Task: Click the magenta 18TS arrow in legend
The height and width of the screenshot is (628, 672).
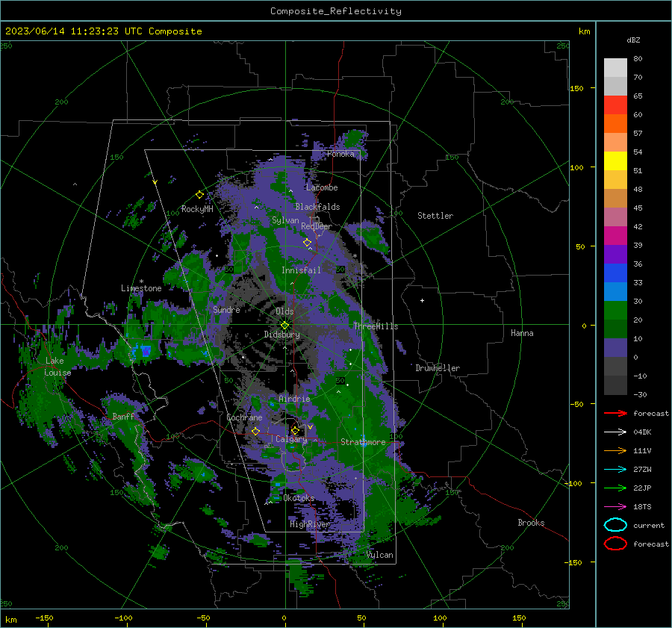Action: point(615,507)
